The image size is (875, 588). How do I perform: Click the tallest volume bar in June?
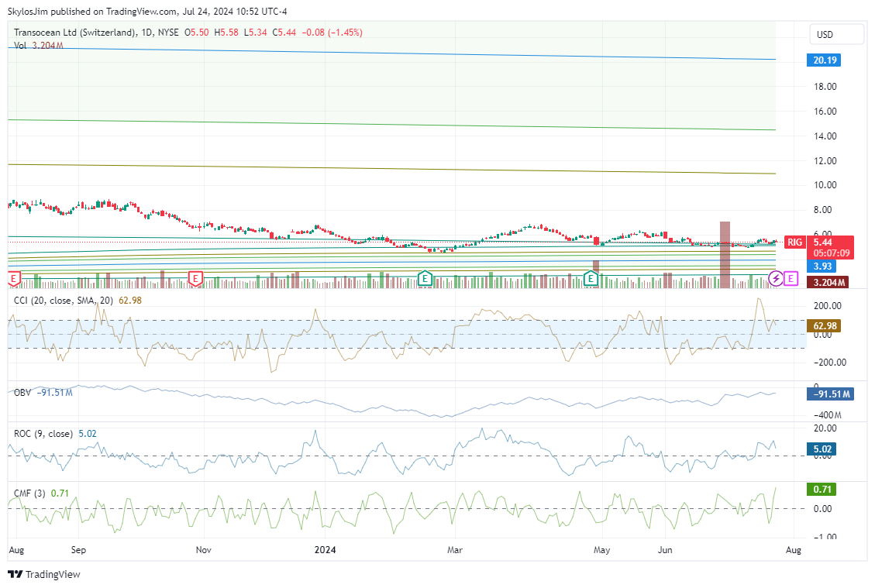[x=725, y=254]
